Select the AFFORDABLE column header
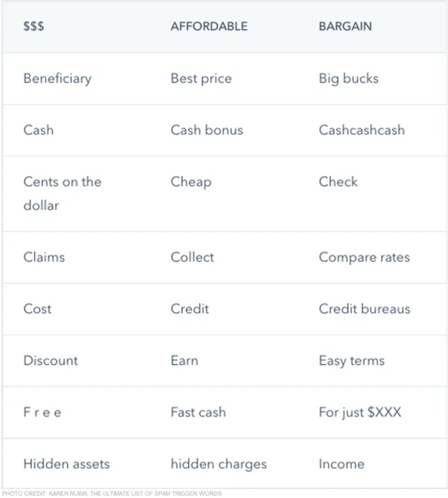 (209, 26)
